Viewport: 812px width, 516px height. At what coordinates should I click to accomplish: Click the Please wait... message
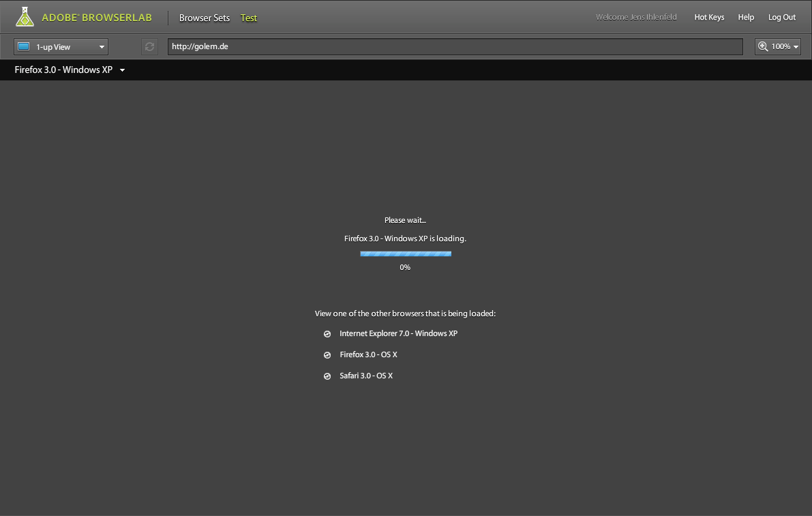[405, 220]
